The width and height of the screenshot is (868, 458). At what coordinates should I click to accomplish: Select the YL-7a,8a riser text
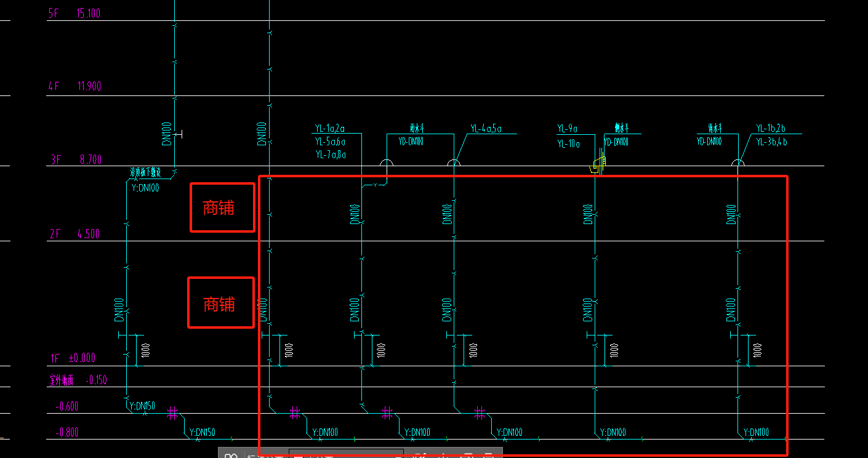(331, 155)
